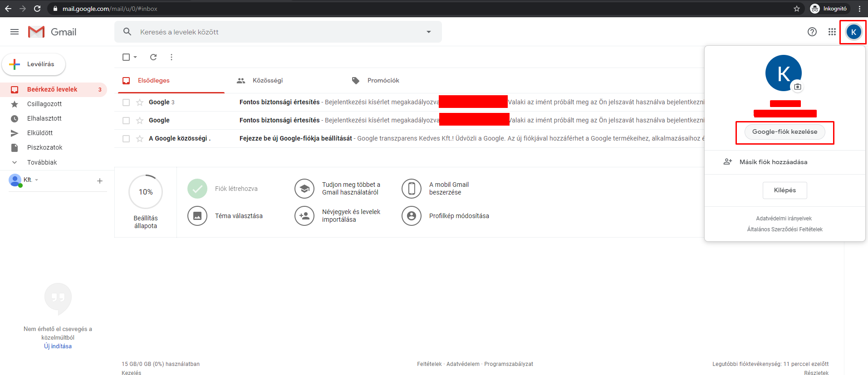The width and height of the screenshot is (868, 375).
Task: Open the Részletek activity link
Action: point(816,373)
